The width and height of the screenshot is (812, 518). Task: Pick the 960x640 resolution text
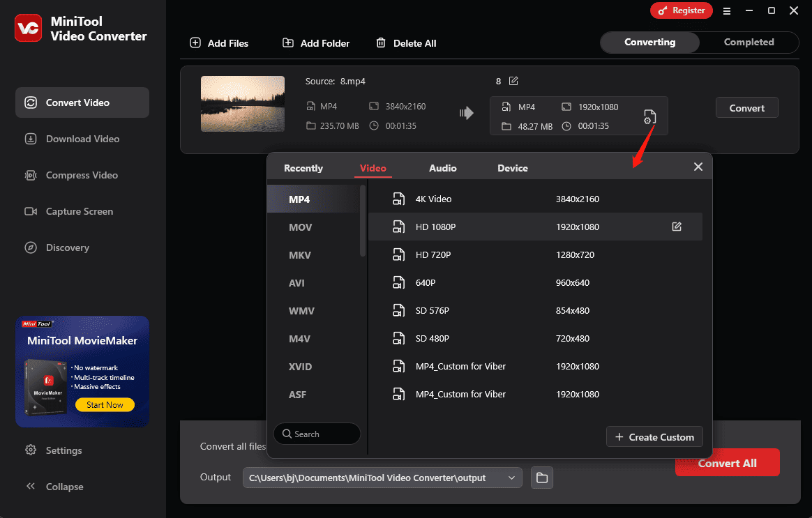(x=573, y=283)
